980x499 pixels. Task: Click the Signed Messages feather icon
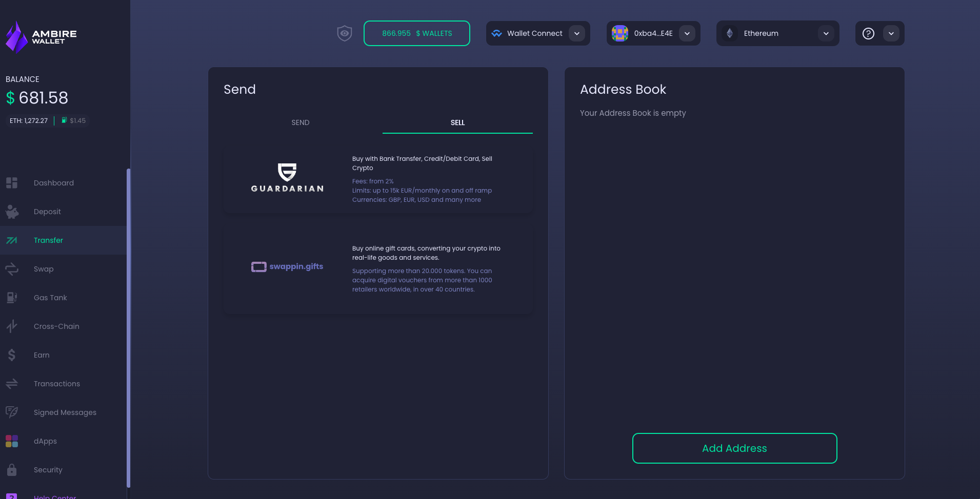[12, 412]
